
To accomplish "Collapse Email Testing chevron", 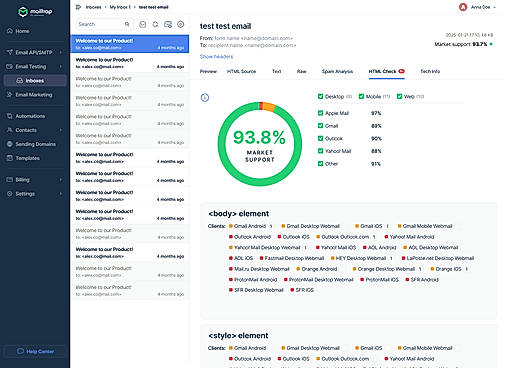I will (61, 67).
